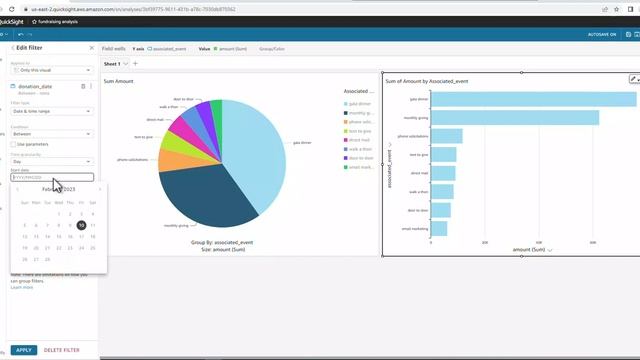Viewport: 640px width, 360px height.
Task: Click the pencil edit icon on bar chart
Action: click(x=633, y=79)
